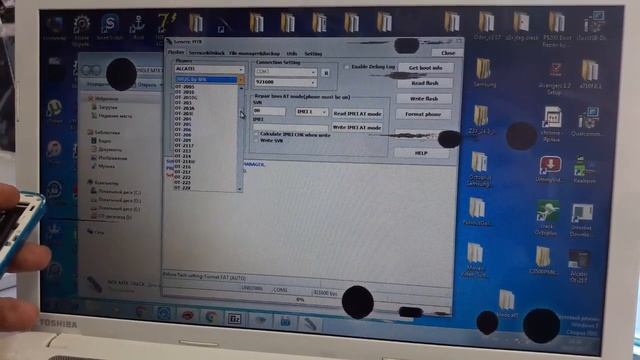Switch to the Service&Unlock tab
This screenshot has width=640, height=360.
[x=207, y=53]
